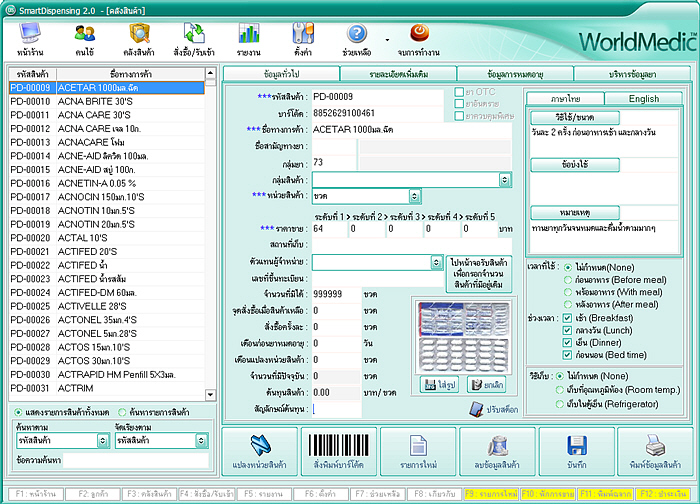Open the สั่งซื้อ/รับเข้า purchase order icon
The height and width of the screenshot is (504, 700).
click(x=194, y=34)
